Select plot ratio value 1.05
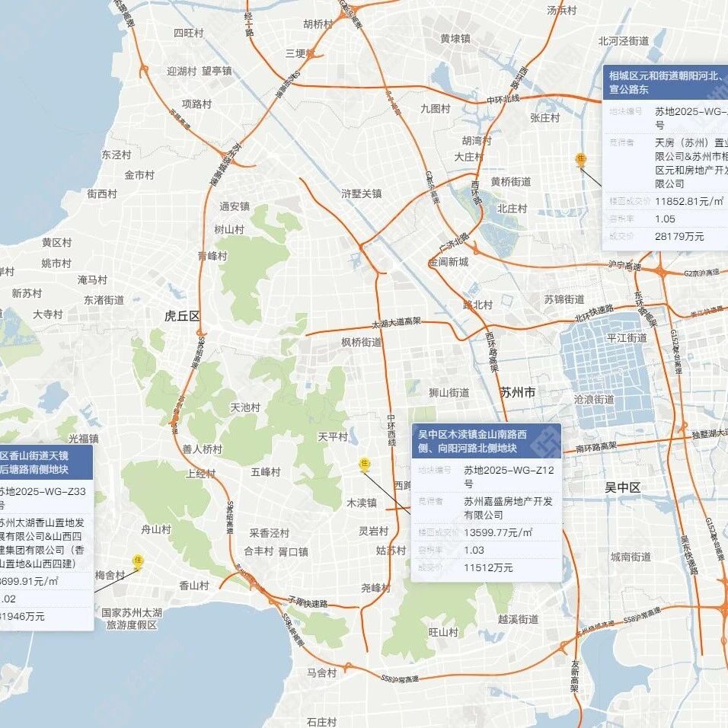Viewport: 728px width, 728px height. (x=665, y=219)
